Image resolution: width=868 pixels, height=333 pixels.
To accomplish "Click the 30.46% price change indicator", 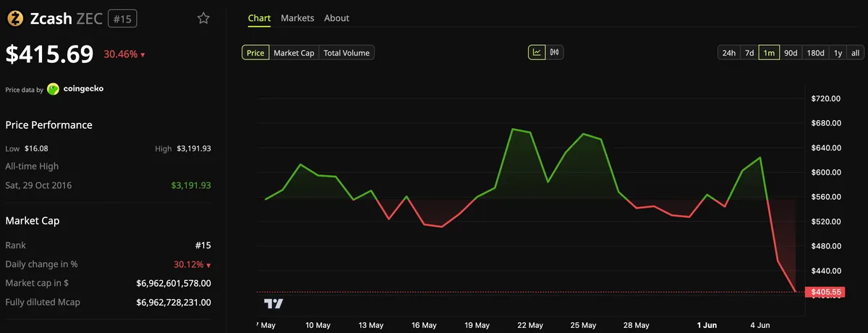I will click(124, 54).
